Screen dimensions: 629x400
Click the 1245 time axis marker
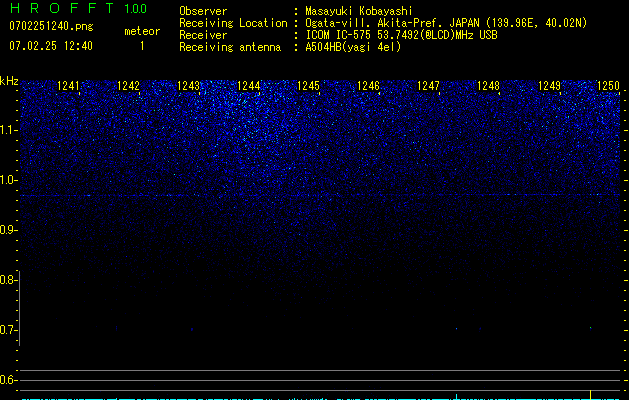pos(308,85)
